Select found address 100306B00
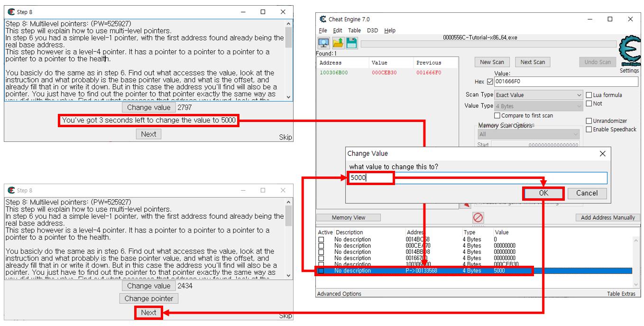The width and height of the screenshot is (644, 326). [333, 73]
